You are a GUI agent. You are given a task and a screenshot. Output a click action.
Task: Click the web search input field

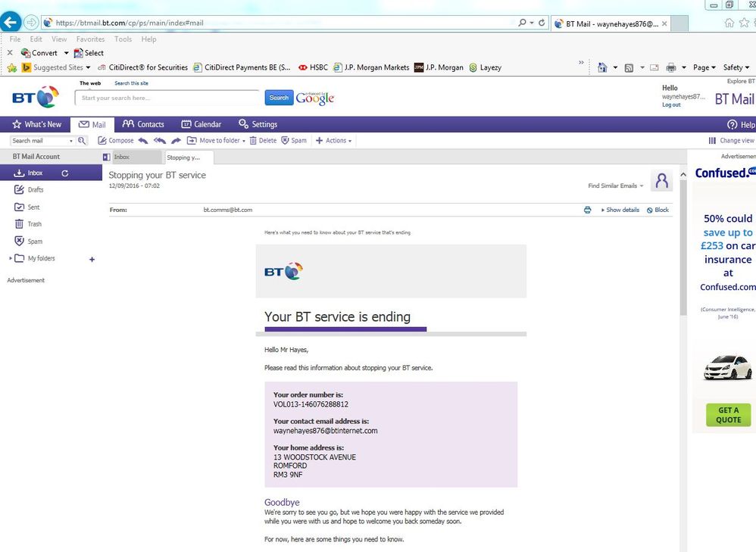167,98
